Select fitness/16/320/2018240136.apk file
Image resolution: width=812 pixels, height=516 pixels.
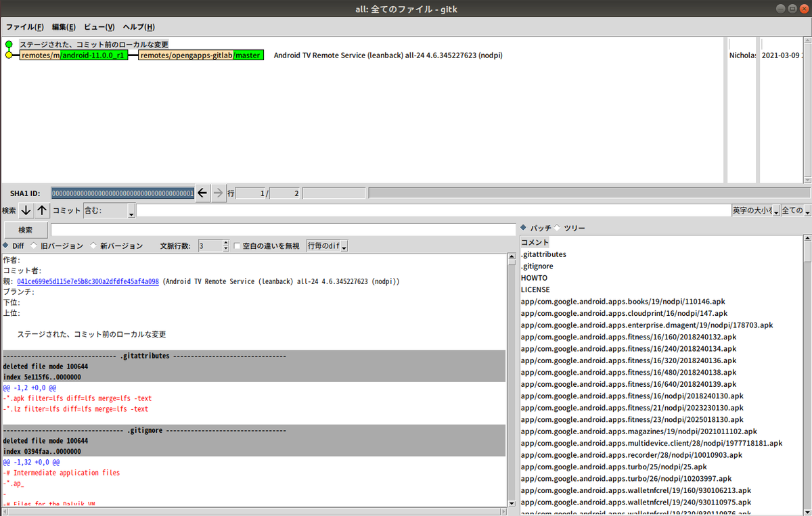[629, 360]
